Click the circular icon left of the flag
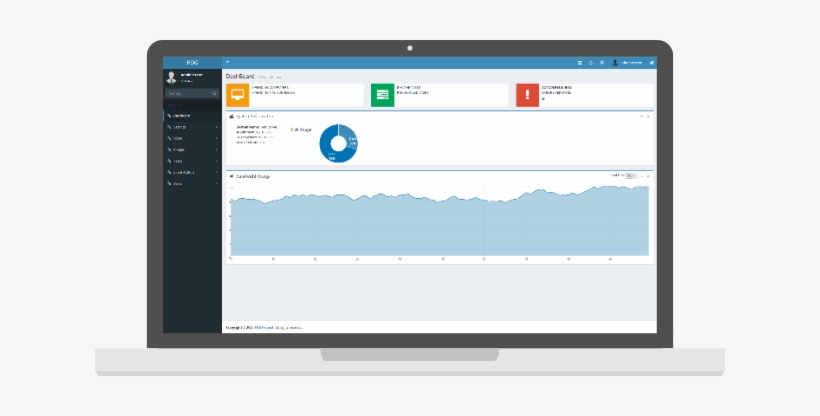This screenshot has height=416, width=820. tap(590, 62)
